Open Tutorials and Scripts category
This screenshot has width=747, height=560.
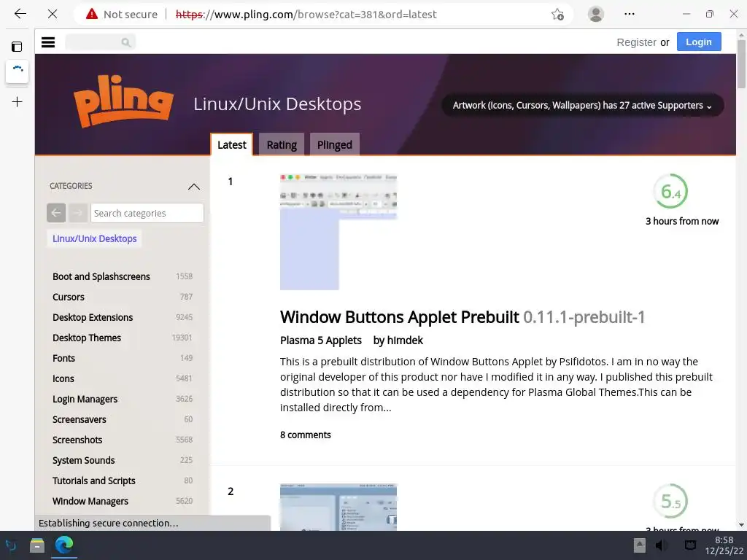point(94,481)
